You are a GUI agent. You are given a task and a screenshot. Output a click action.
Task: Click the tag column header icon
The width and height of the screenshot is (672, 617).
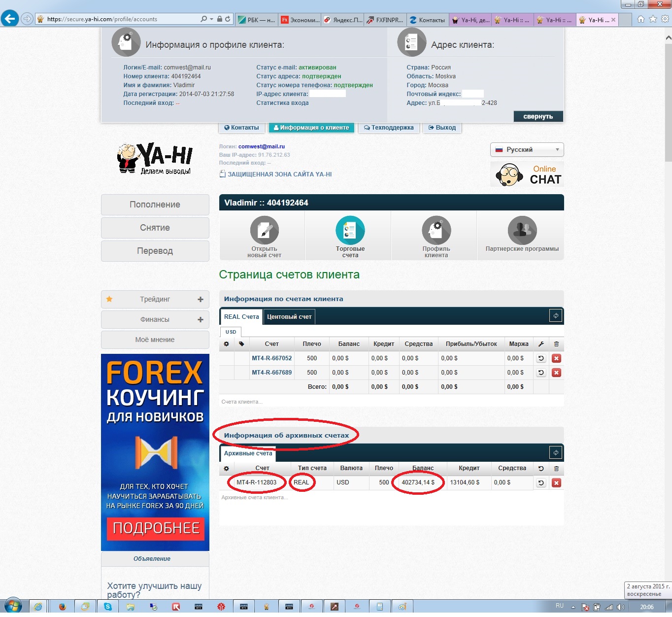tap(241, 344)
